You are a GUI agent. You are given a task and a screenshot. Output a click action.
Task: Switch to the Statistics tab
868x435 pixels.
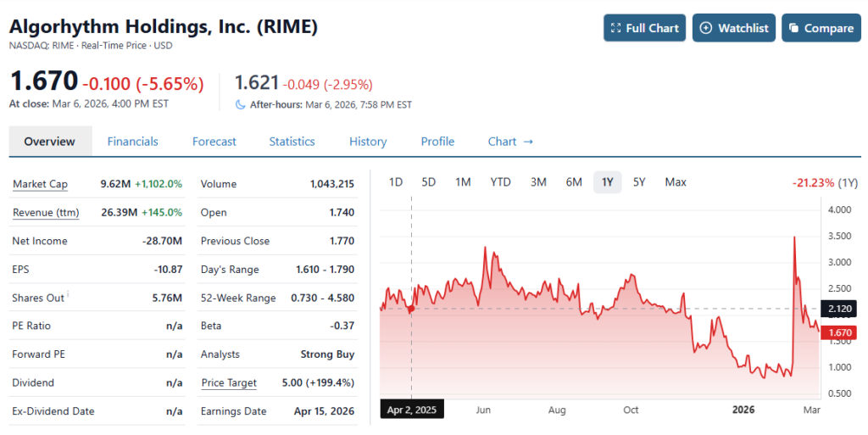(x=292, y=142)
